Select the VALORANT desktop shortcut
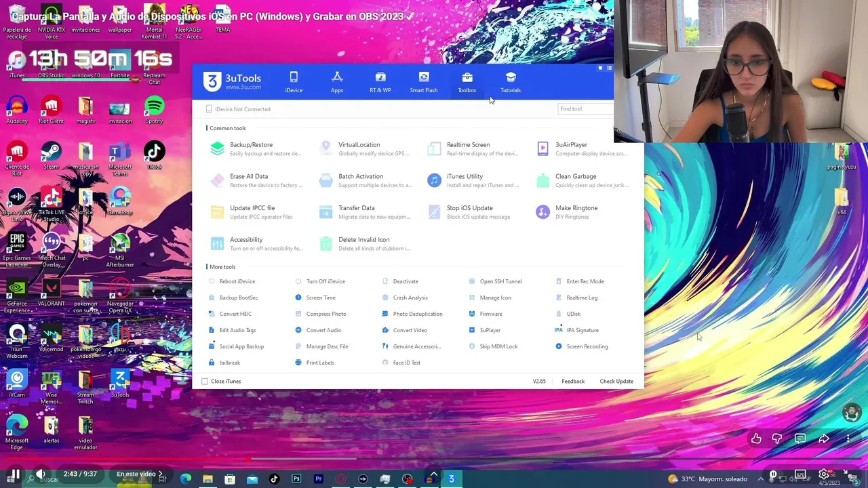Viewport: 868px width, 488px height. coord(52,292)
